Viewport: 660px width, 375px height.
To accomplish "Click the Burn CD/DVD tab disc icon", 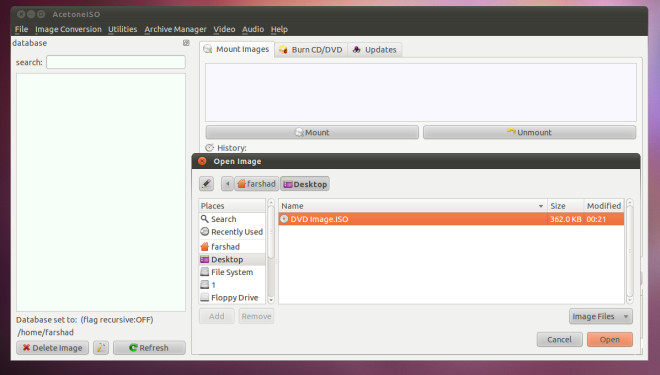I will point(283,50).
